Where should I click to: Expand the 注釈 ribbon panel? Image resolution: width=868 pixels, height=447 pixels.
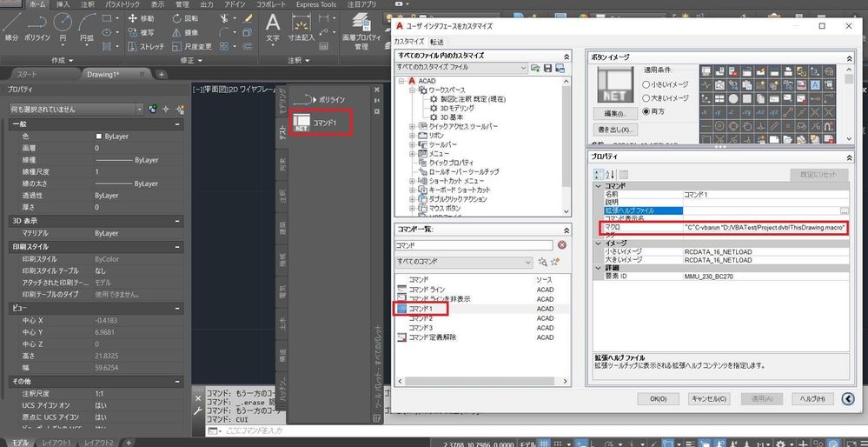point(299,60)
